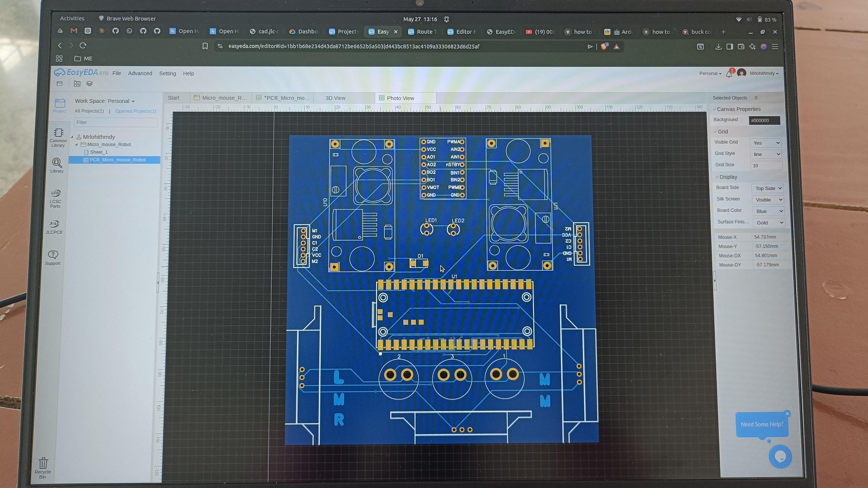Screen dimensions: 868x488
Task: Open LCSC Parts from the sidebar
Action: [55, 198]
